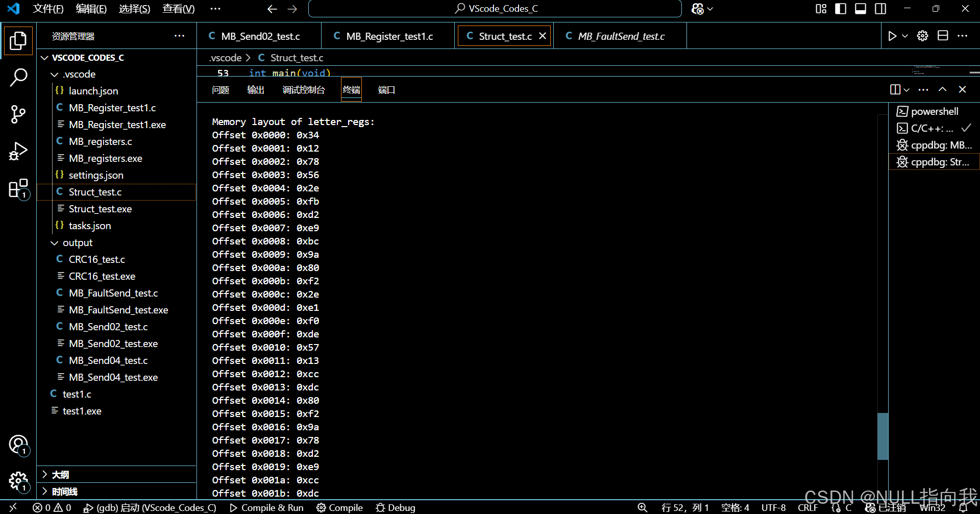Open the overflow menu ellipsis in menu bar
980x514 pixels.
(x=215, y=9)
